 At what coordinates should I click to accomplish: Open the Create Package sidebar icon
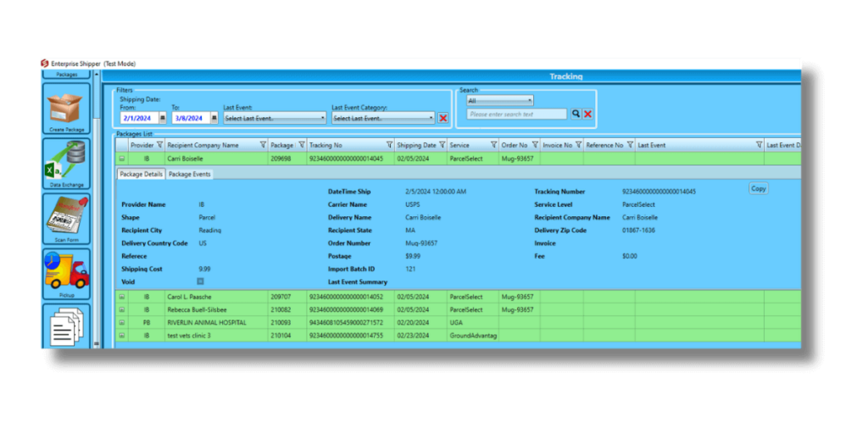click(x=66, y=108)
